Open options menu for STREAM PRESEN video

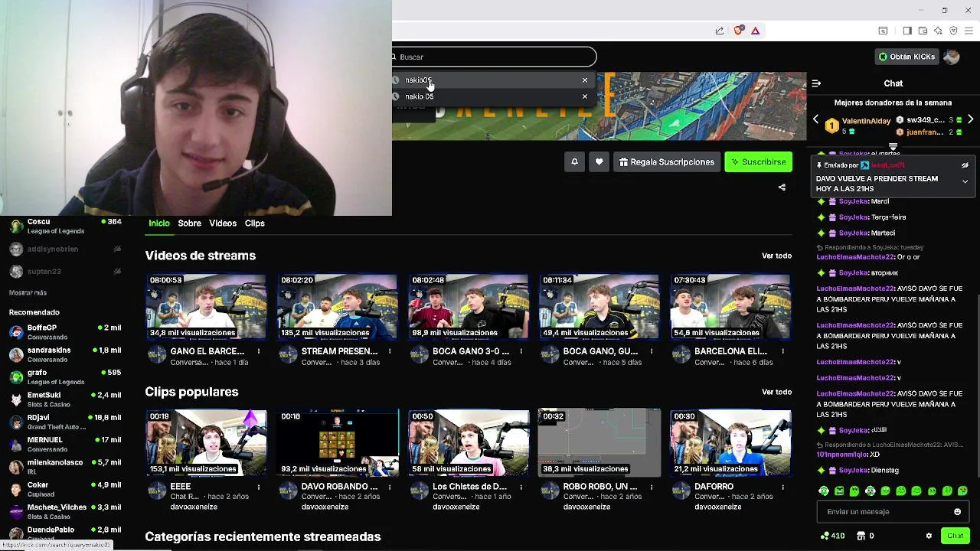click(x=390, y=351)
